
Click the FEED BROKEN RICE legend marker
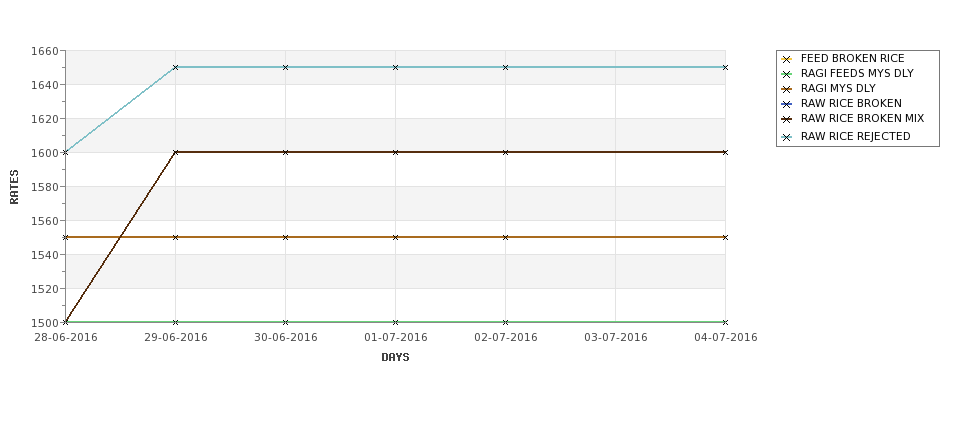787,59
